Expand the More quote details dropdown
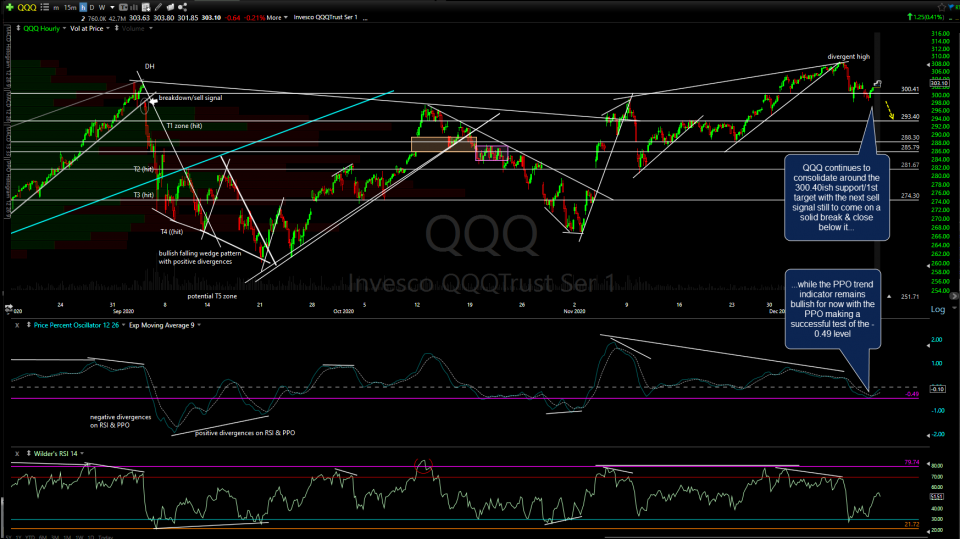960x539 pixels. 277,18
